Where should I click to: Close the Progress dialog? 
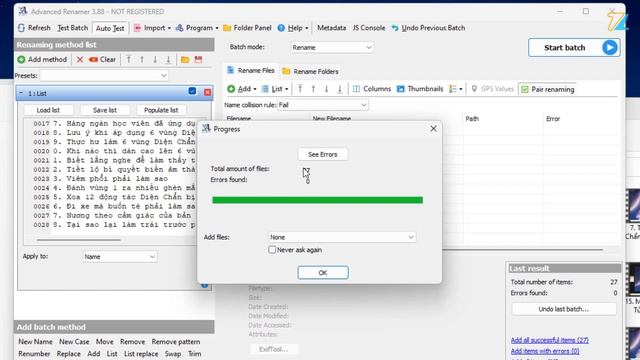(x=433, y=129)
